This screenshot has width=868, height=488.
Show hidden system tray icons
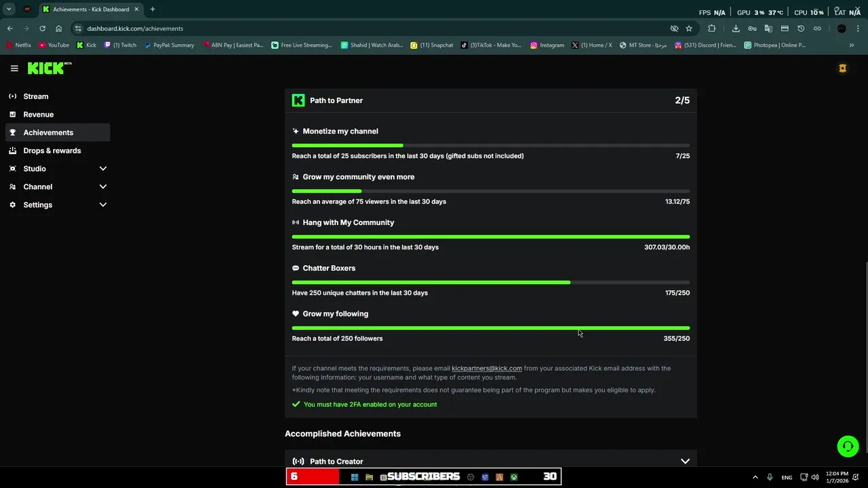[x=755, y=477]
